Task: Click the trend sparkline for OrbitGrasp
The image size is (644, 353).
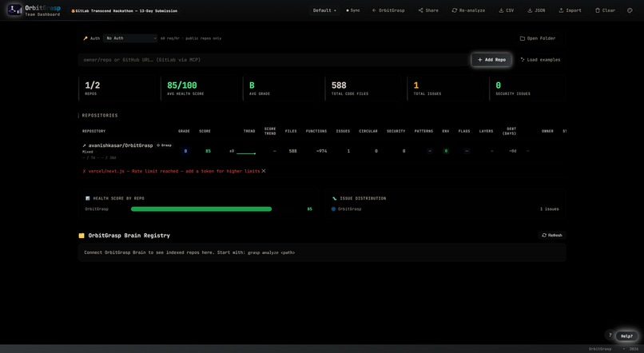Action: coord(246,153)
